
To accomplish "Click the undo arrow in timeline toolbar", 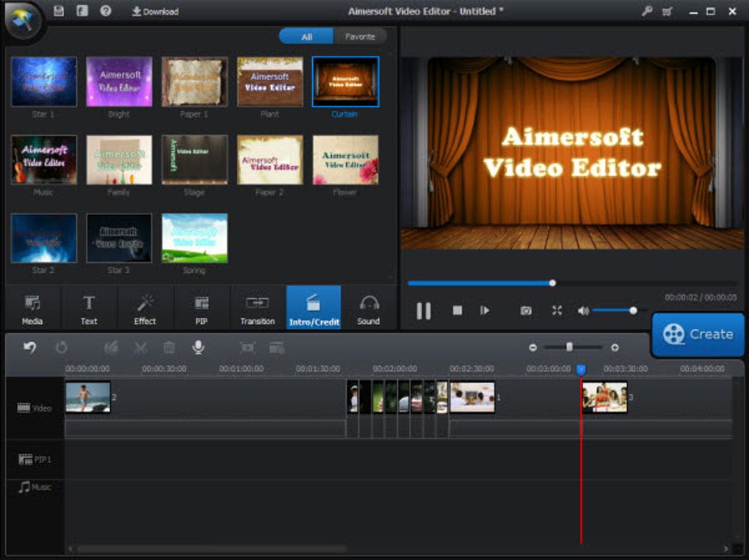I will click(30, 347).
